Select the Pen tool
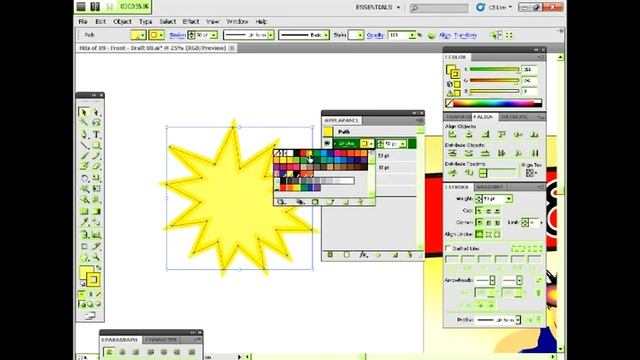Screen dimensions: 640x360 (x=84, y=134)
